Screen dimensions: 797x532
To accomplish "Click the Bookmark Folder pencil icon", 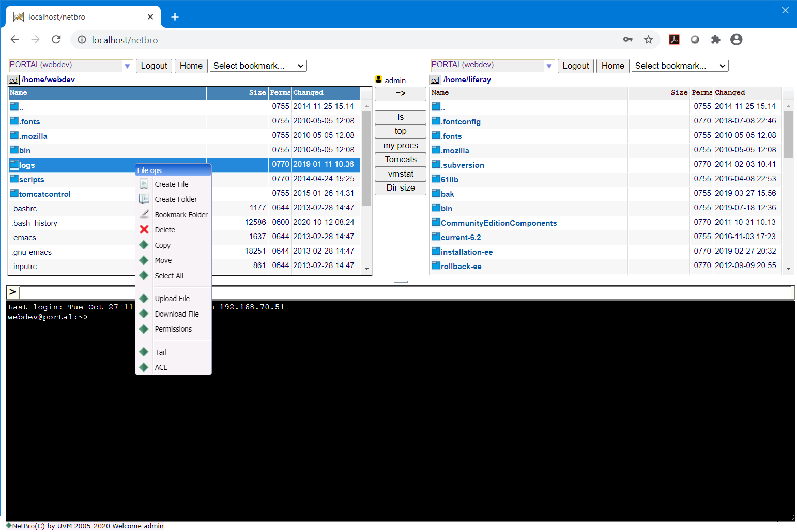I will click(144, 214).
